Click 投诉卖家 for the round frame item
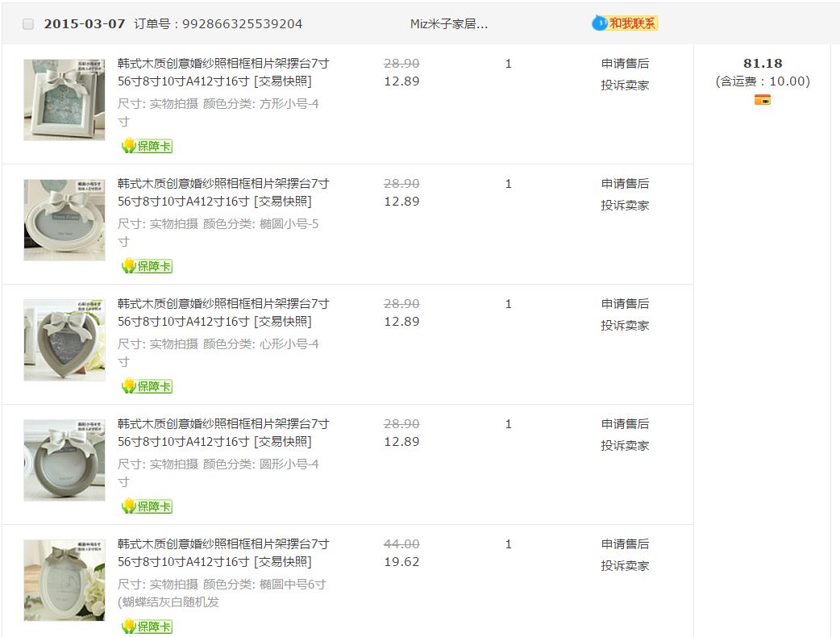This screenshot has height=637, width=840. pyautogui.click(x=625, y=446)
